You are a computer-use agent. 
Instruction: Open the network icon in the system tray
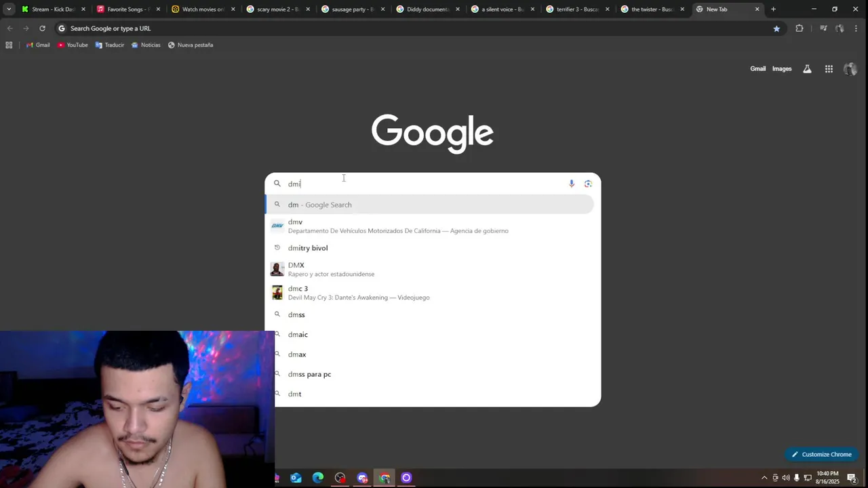coord(808,478)
